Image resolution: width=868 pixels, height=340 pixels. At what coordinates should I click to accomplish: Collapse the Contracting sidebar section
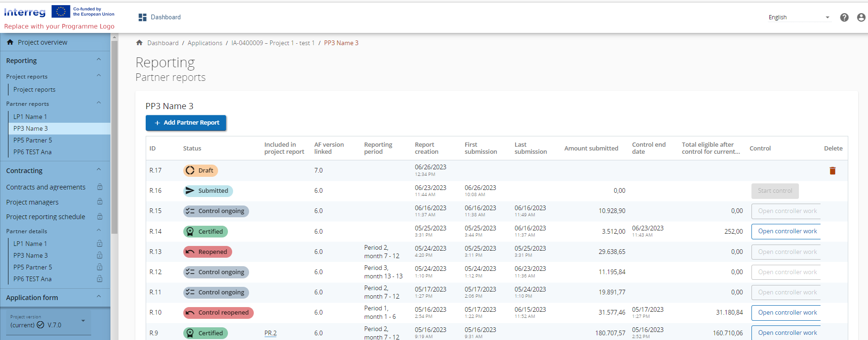tap(99, 170)
